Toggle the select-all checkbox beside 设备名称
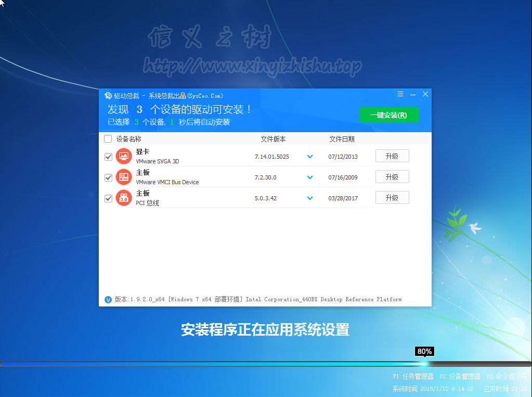The height and width of the screenshot is (397, 532). pyautogui.click(x=108, y=139)
